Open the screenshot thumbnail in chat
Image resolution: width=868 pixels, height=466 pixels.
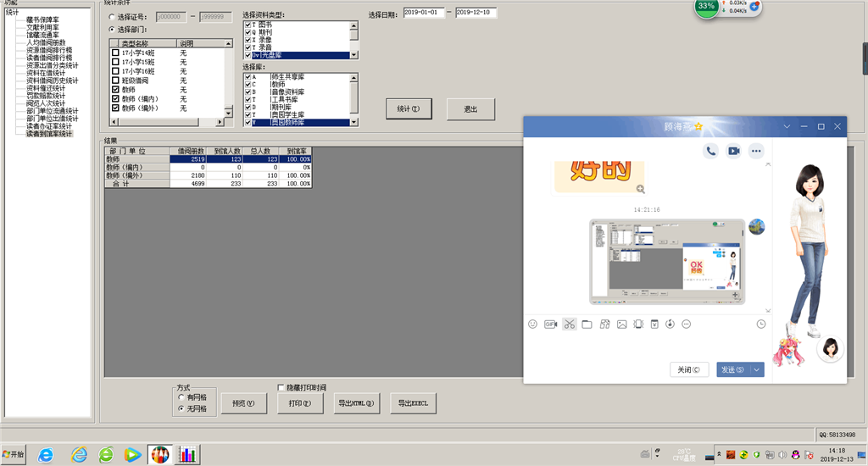tap(667, 262)
